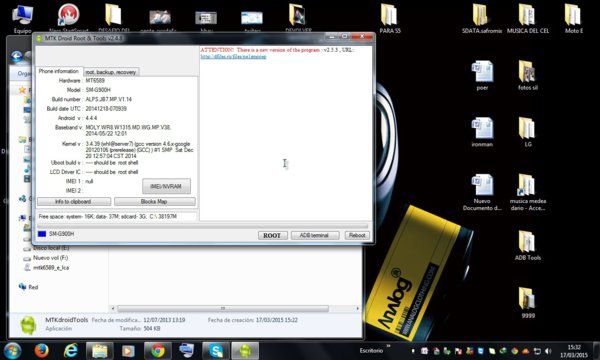Click the IMEI/NVRAM button
The image size is (600, 360).
[x=166, y=186]
